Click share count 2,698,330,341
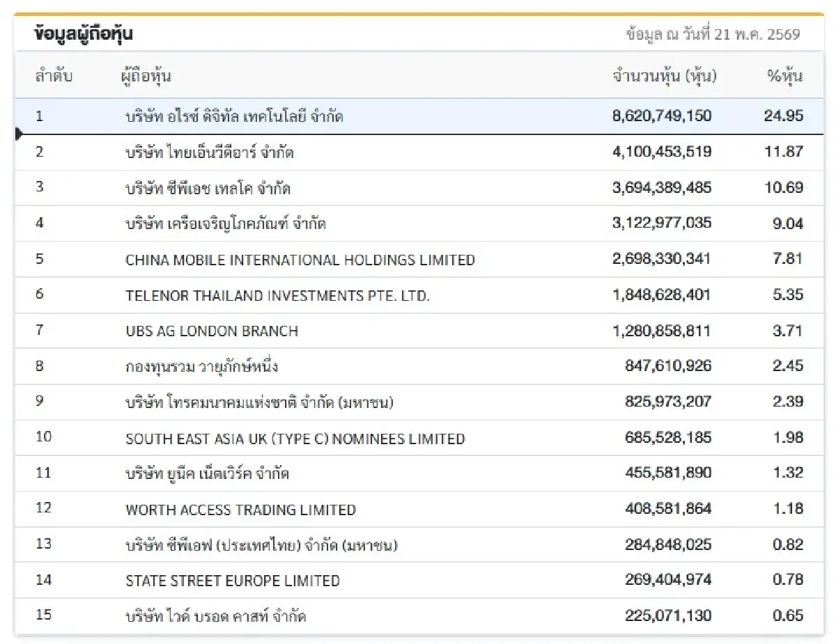The height and width of the screenshot is (644, 836). point(662,259)
